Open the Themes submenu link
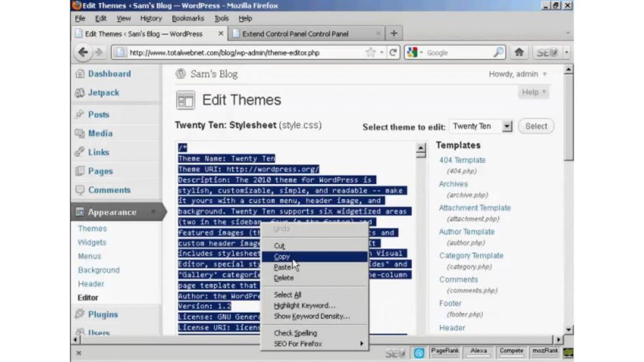The height and width of the screenshot is (362, 644). pyautogui.click(x=92, y=228)
